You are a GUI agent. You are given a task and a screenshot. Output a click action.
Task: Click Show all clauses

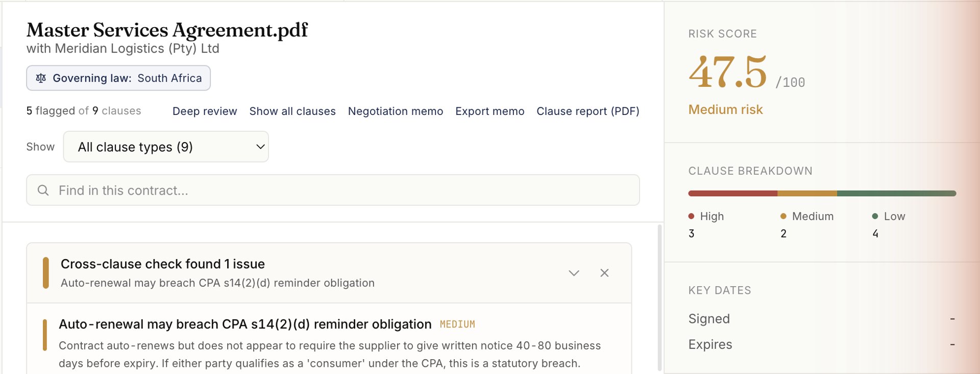point(292,111)
